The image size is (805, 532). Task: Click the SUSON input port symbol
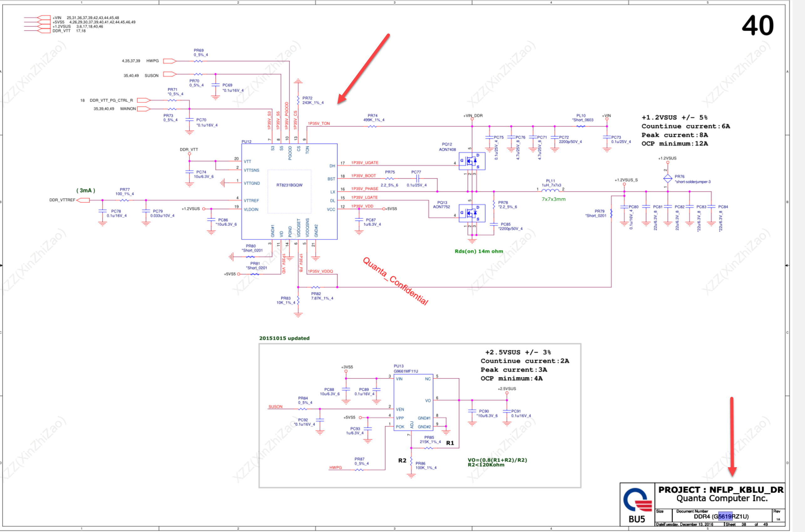[170, 74]
